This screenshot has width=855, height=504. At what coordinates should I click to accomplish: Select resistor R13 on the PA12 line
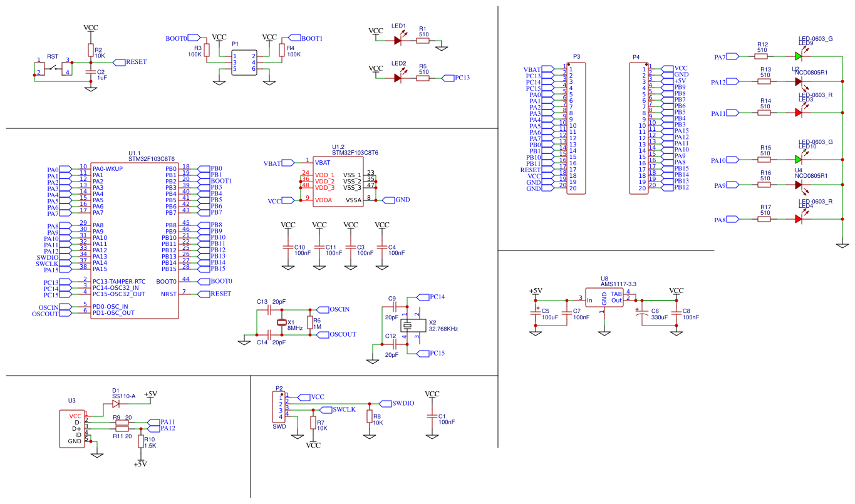(x=764, y=81)
